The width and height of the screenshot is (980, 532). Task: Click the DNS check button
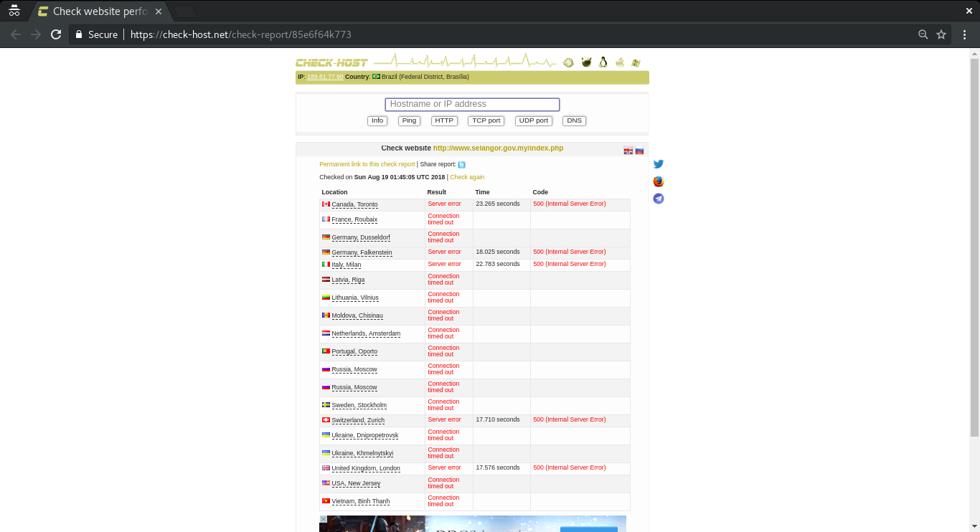[574, 120]
